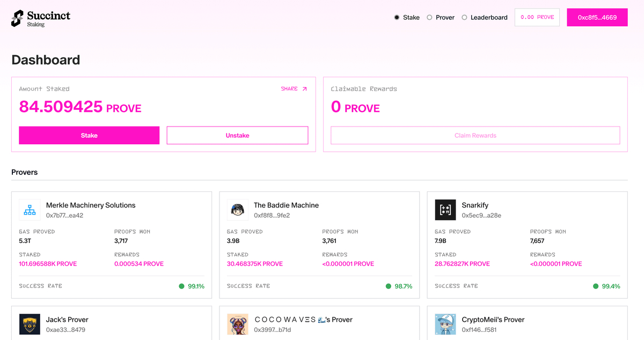644x340 pixels.
Task: Click Jack's Prover avatar icon
Action: (30, 324)
